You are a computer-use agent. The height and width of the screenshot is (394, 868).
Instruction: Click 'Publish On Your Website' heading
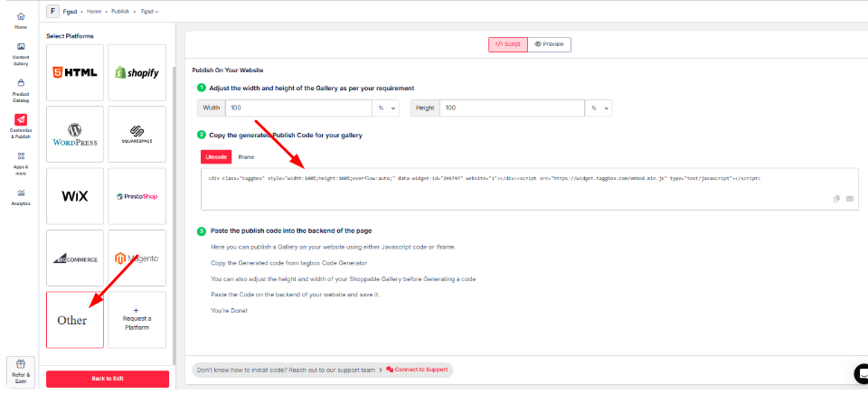(x=228, y=70)
